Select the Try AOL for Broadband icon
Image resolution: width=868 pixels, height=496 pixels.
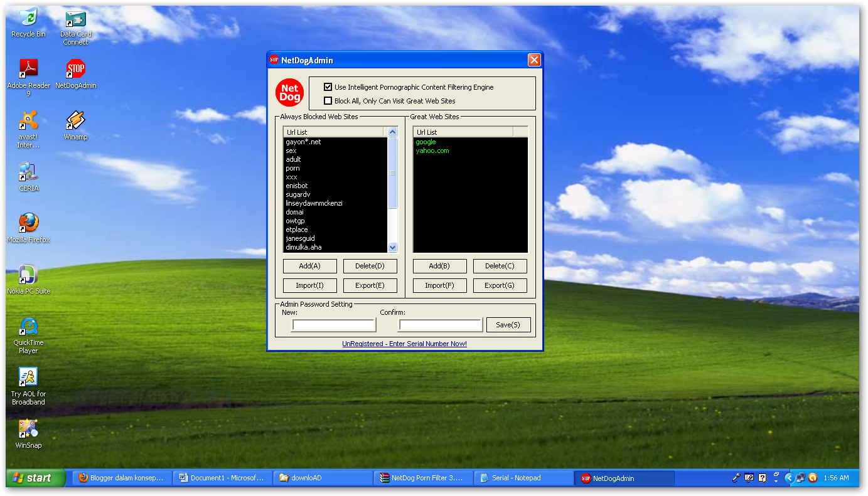point(28,386)
